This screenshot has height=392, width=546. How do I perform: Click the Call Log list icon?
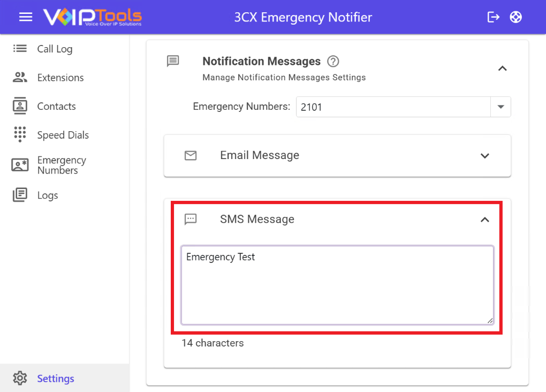20,49
